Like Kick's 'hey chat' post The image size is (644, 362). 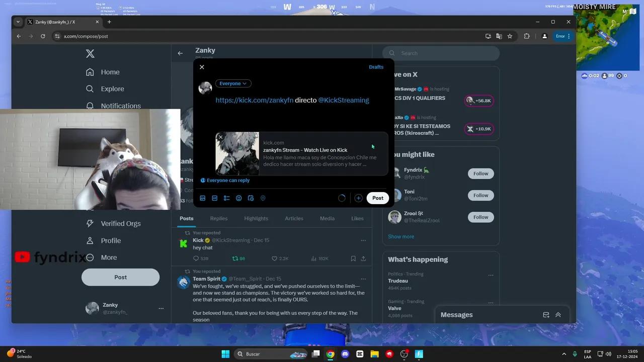coord(280,258)
